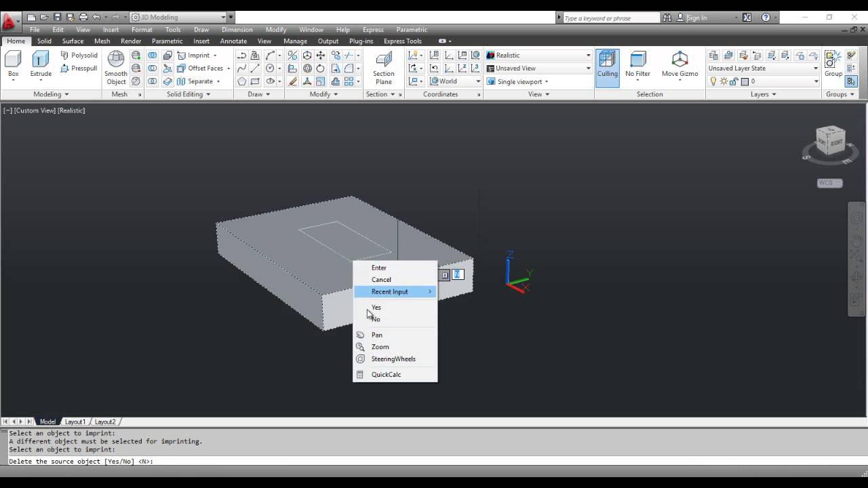
Task: Toggle the Culling selection button
Action: [608, 68]
